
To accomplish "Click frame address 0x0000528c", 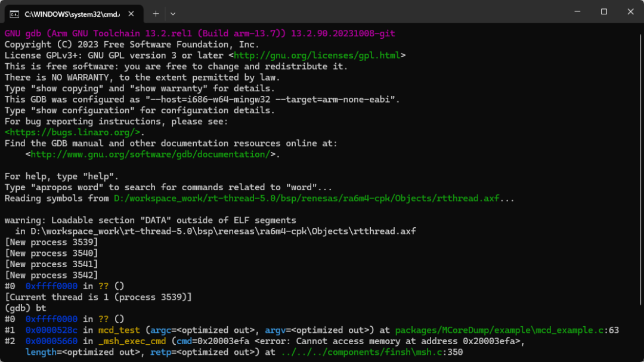I will (51, 330).
